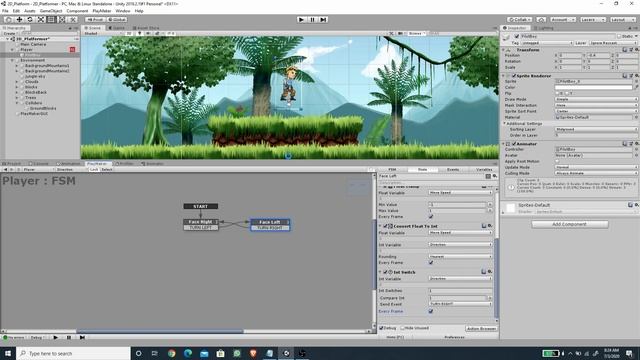Open the Update Mode dropdown

click(596, 167)
